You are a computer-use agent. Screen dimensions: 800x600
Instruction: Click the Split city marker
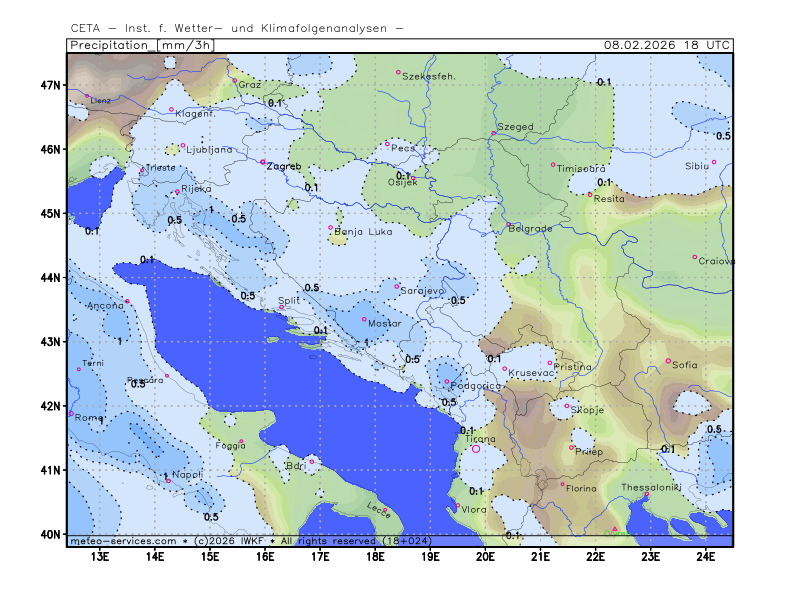pos(282,308)
